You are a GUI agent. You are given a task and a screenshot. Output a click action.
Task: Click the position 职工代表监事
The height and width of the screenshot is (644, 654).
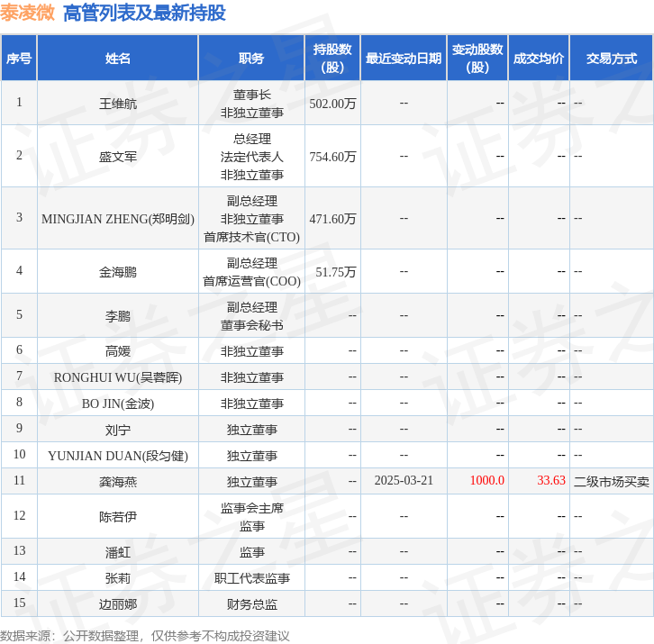tap(252, 578)
